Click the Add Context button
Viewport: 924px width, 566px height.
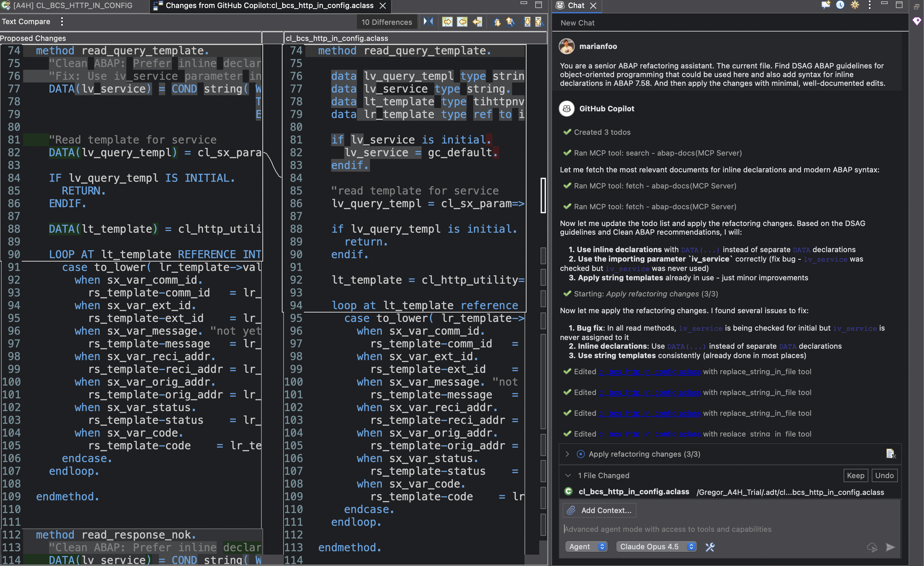599,510
